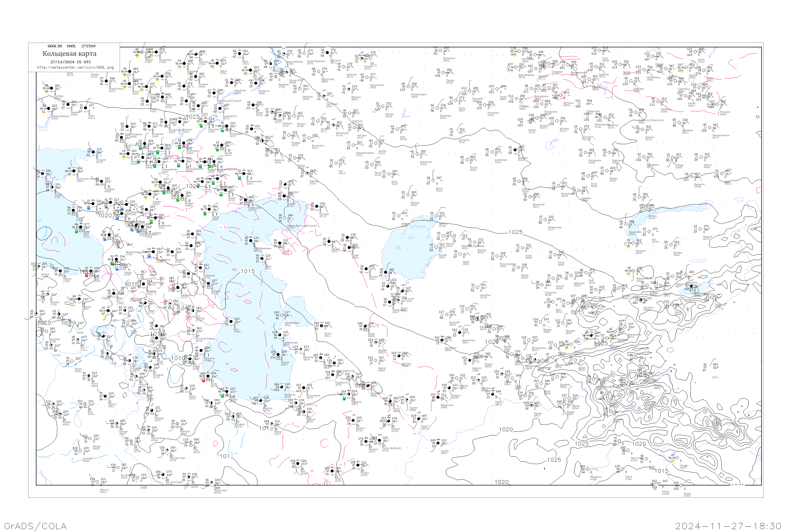This screenshot has height=532, width=798.
Task: Click the Аральск 35746 station circle
Action: (x=436, y=216)
